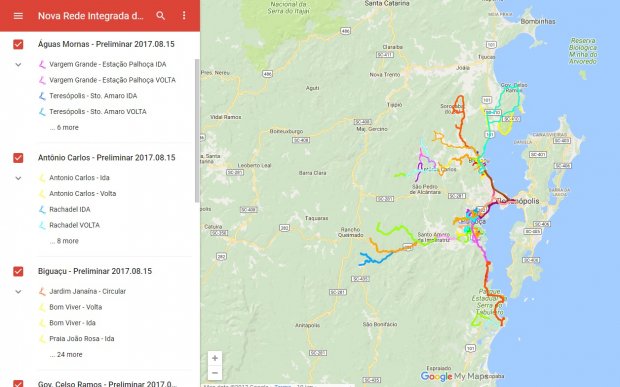Click Vargem Grande - Estação Palhoça IDA route icon

pyautogui.click(x=42, y=64)
